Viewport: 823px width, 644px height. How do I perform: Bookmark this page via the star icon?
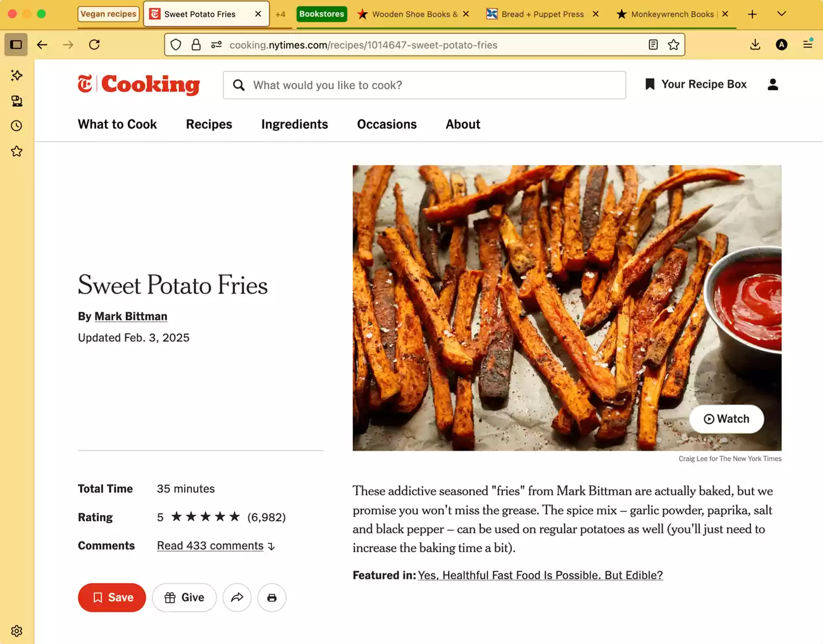674,44
